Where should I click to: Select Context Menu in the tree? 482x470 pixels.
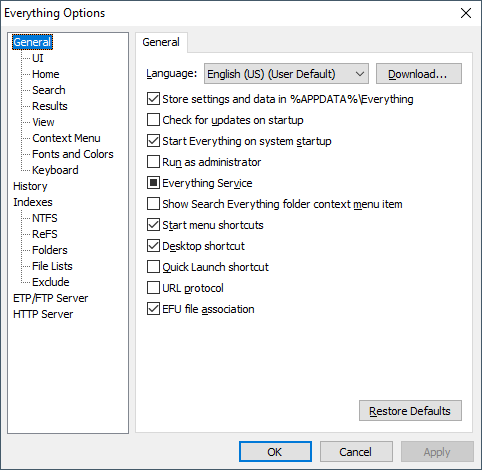click(66, 138)
